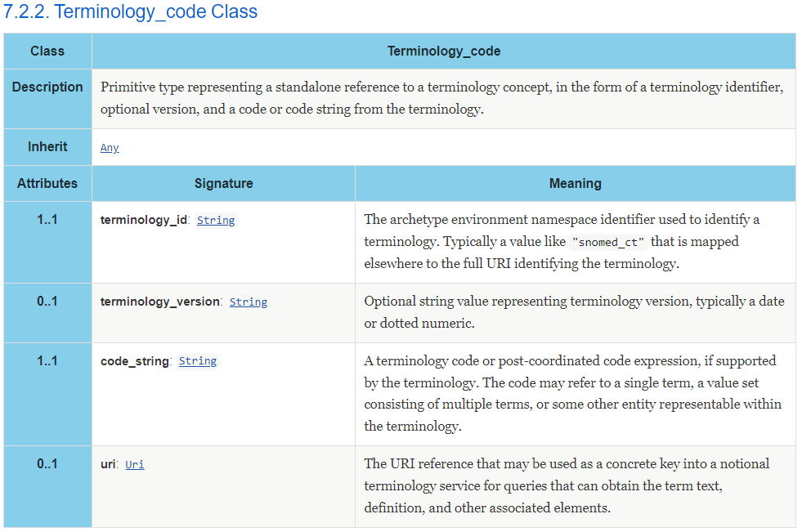This screenshot has width=802, height=532.
Task: Click the Attributes header cell
Action: click(x=47, y=184)
